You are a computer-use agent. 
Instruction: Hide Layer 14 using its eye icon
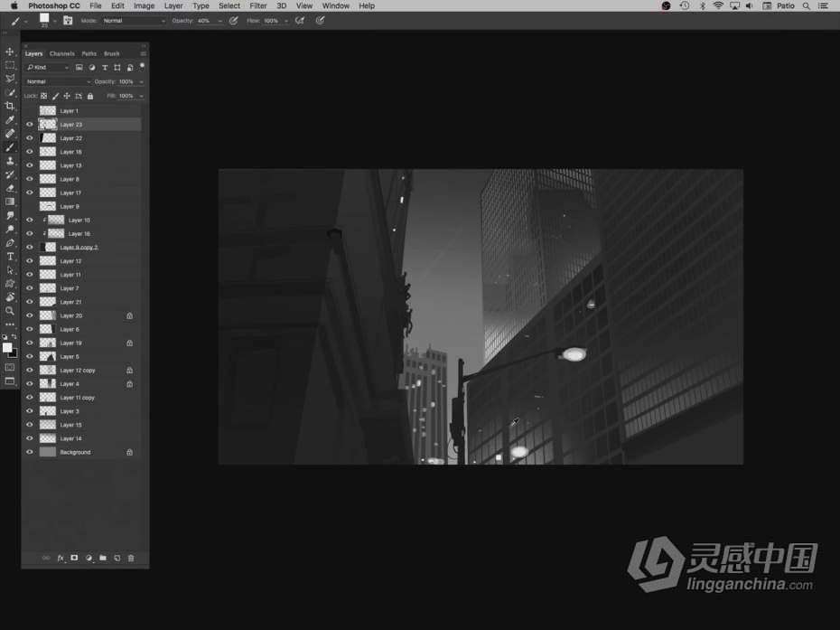[29, 438]
